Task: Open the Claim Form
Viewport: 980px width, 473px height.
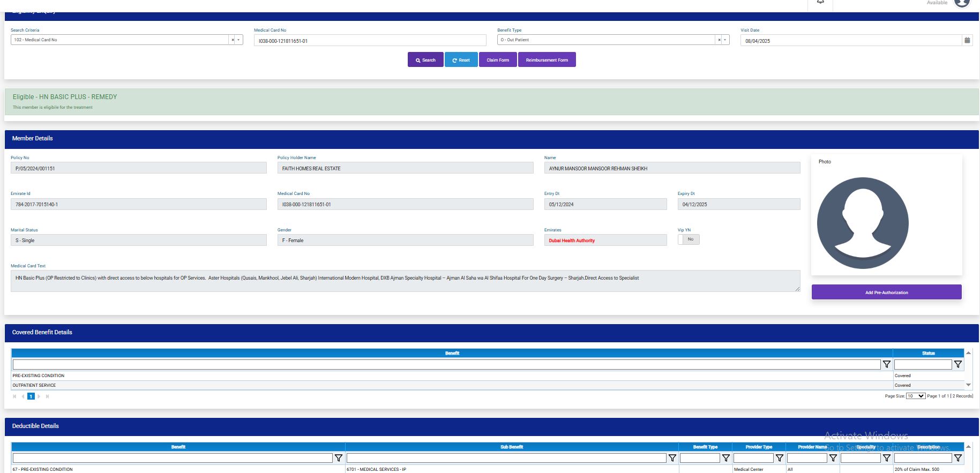Action: [x=498, y=60]
